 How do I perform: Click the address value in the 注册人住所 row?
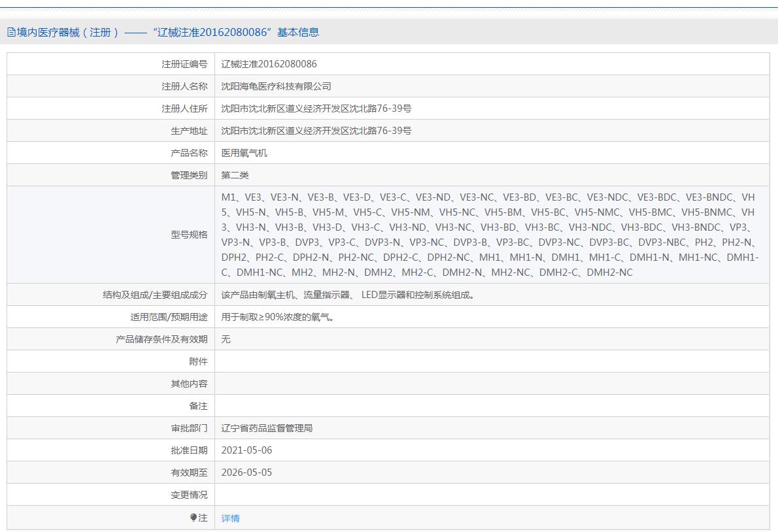click(x=316, y=108)
